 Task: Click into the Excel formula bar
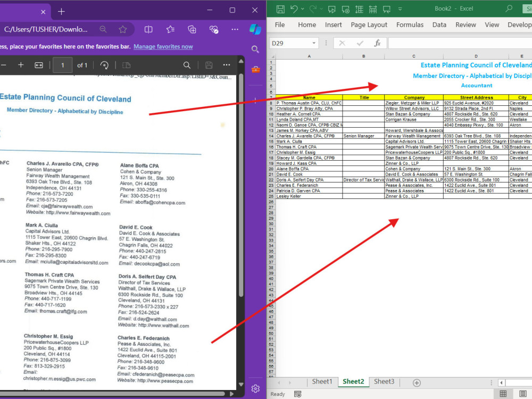click(x=460, y=43)
